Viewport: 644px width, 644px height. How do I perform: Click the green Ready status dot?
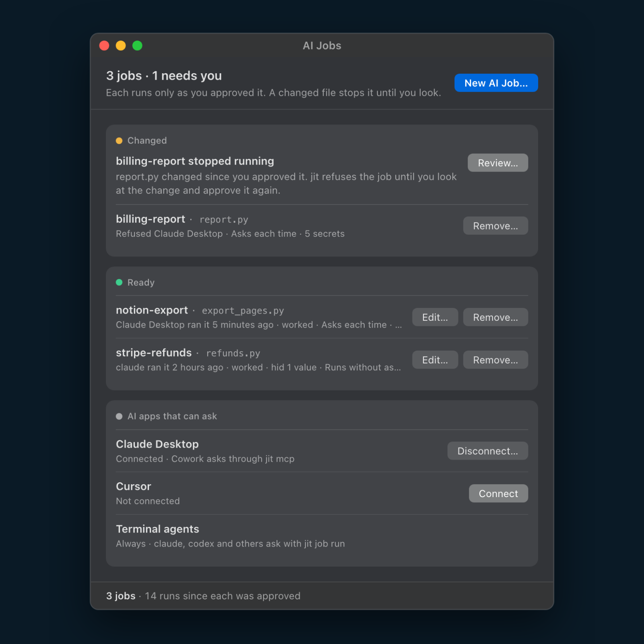coord(119,283)
